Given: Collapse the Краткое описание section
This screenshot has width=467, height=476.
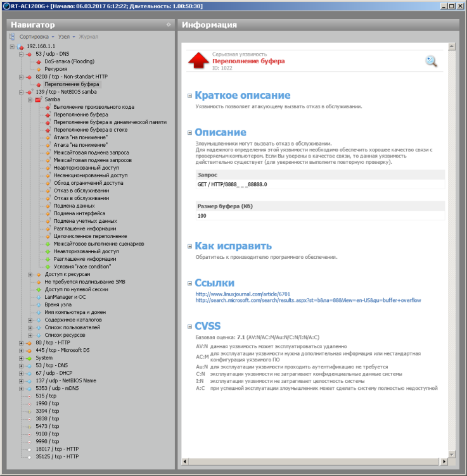Looking at the screenshot, I should pos(189,96).
